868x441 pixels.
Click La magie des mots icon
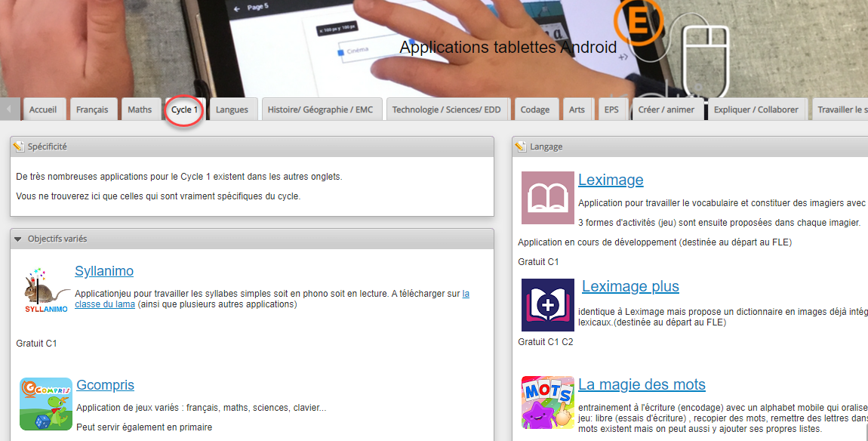pyautogui.click(x=548, y=402)
